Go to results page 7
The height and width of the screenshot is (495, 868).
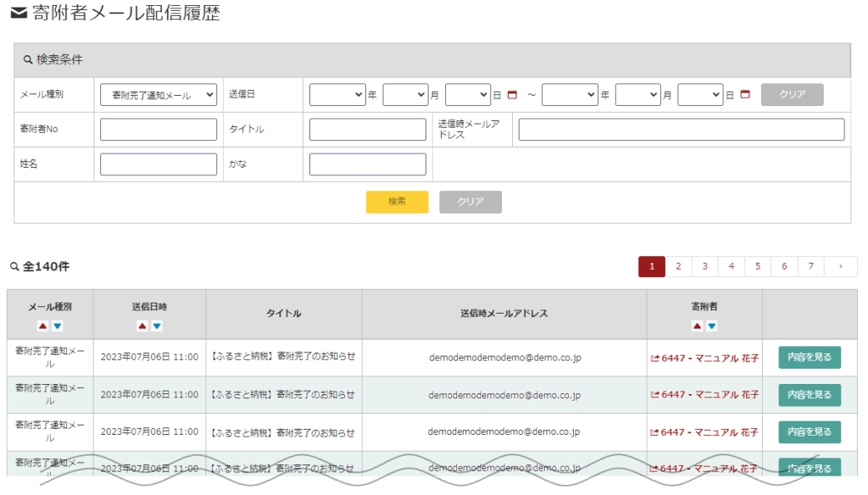coord(811,267)
